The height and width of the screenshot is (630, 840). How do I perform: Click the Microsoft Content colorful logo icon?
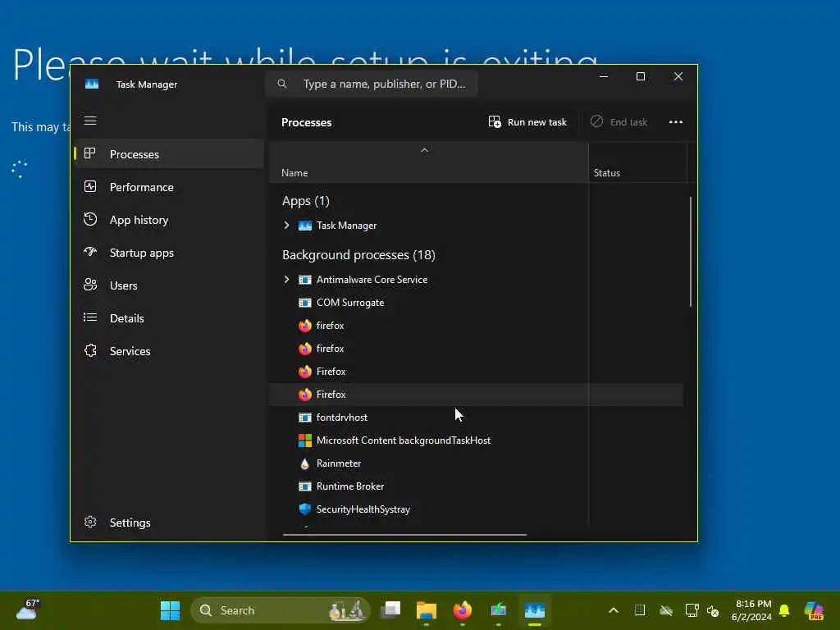305,441
